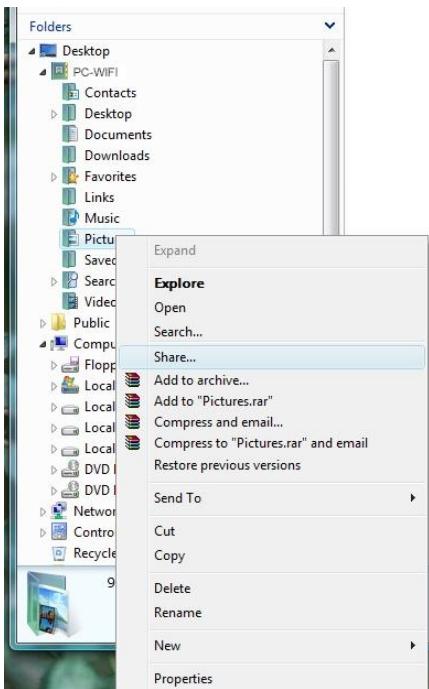This screenshot has height=689, width=429.
Task: Choose Copy from the context menu
Action: [x=273, y=555]
